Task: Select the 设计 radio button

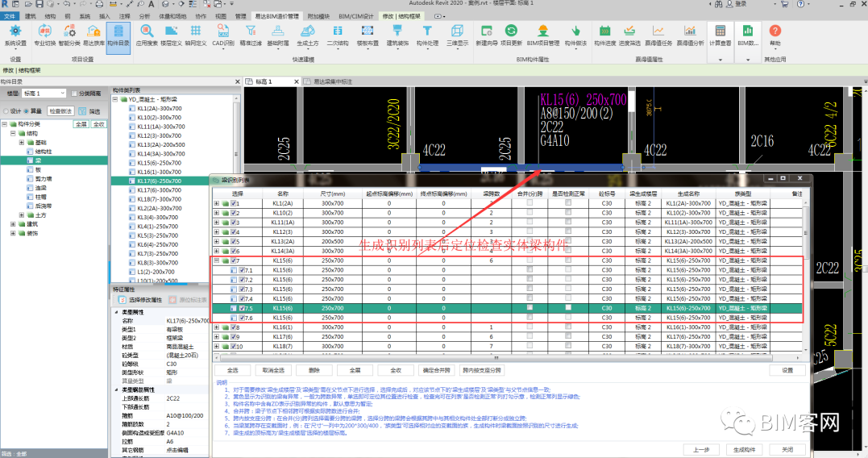Action: (6, 111)
